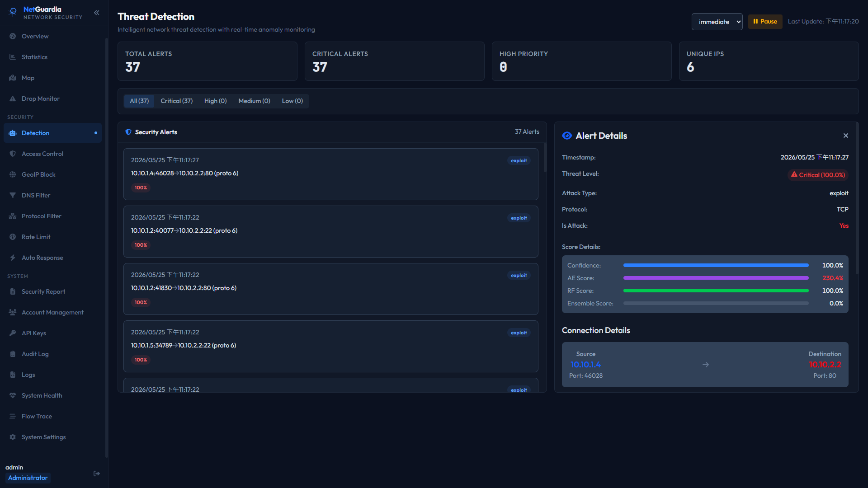
Task: Click the alerts list scrollbar
Action: (x=545, y=157)
